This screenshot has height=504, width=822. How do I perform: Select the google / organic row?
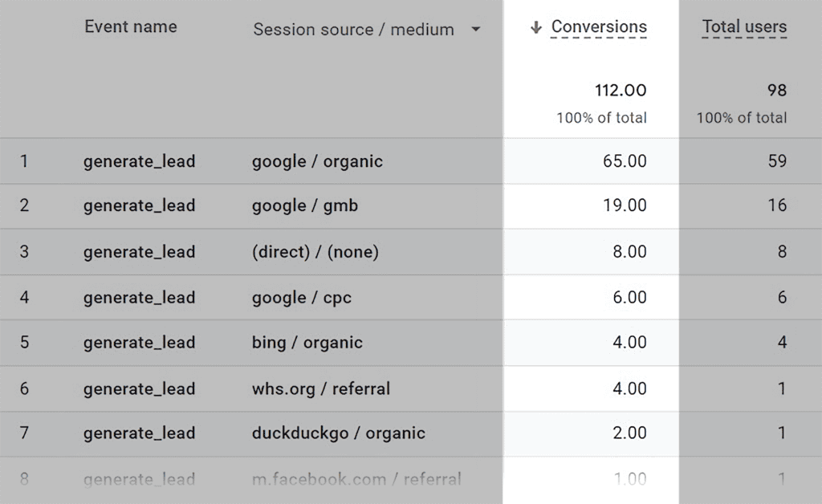[317, 161]
